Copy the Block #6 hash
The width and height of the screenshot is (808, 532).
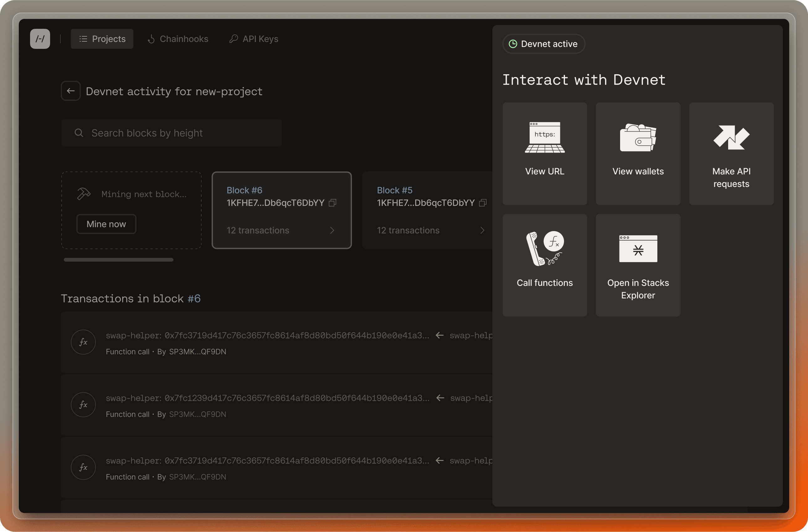pos(333,203)
